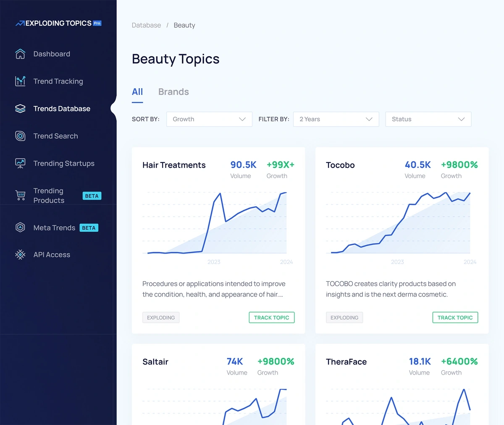The width and height of the screenshot is (504, 425).
Task: Click the API Access icon
Action: pos(20,254)
